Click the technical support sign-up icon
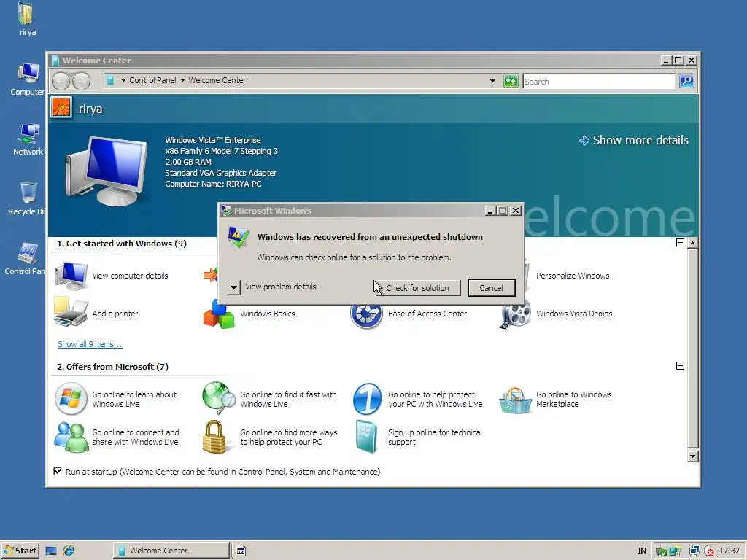747x560 pixels. tap(366, 437)
